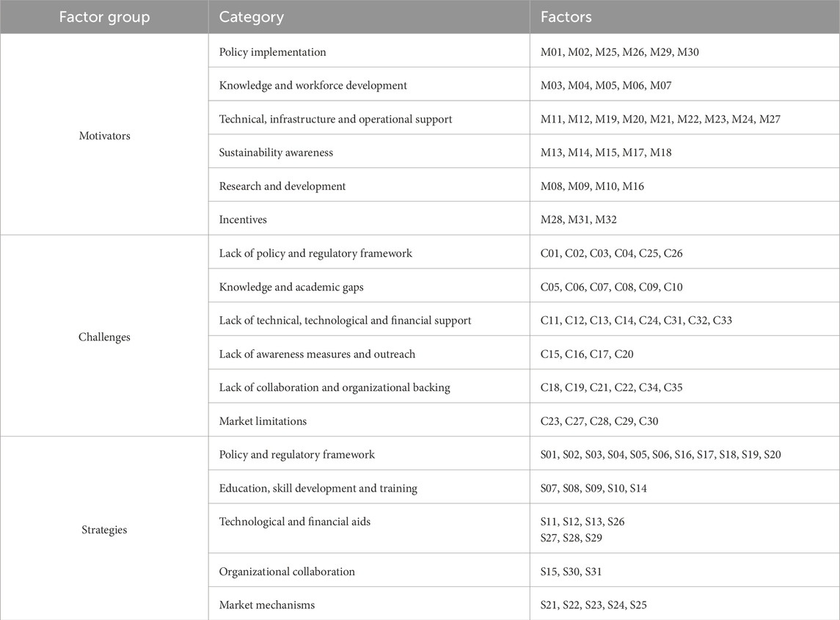
Task: Click factors line 'S11, S12, S13, S26'
Action: tap(582, 522)
